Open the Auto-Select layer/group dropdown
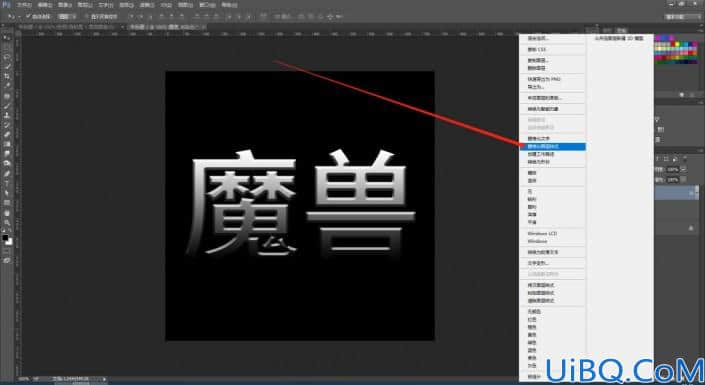 pyautogui.click(x=67, y=17)
